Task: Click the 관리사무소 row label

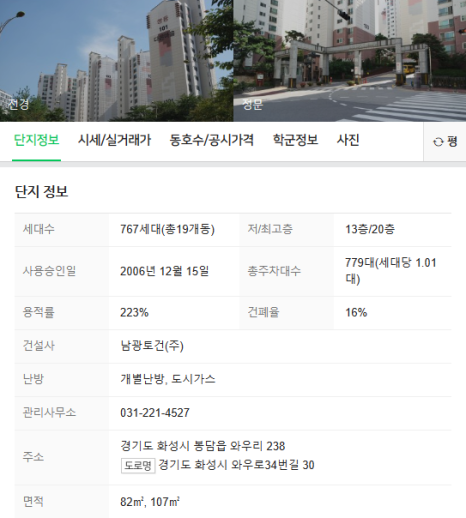Action: pos(49,413)
